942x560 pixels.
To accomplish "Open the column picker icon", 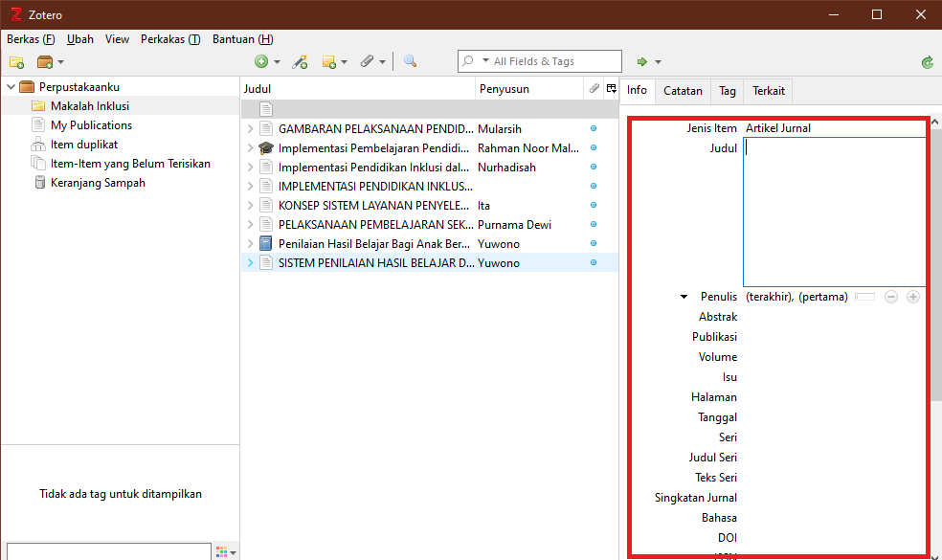I will [x=612, y=88].
